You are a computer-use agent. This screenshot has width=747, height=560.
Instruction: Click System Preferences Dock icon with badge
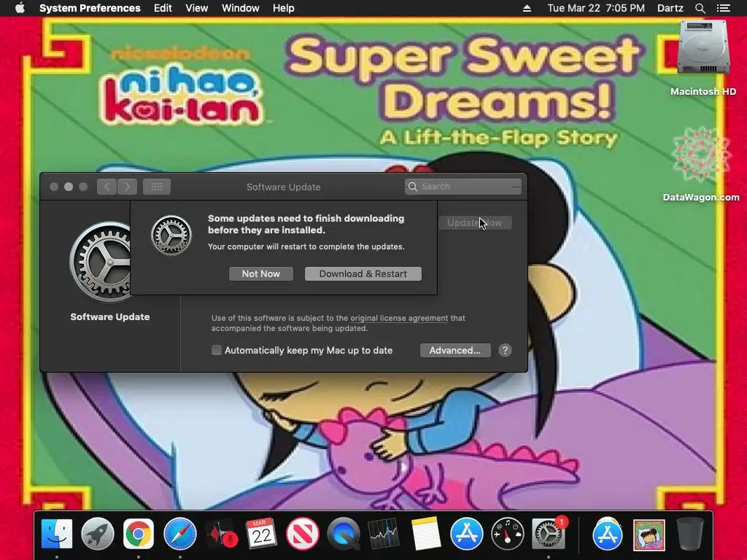549,534
